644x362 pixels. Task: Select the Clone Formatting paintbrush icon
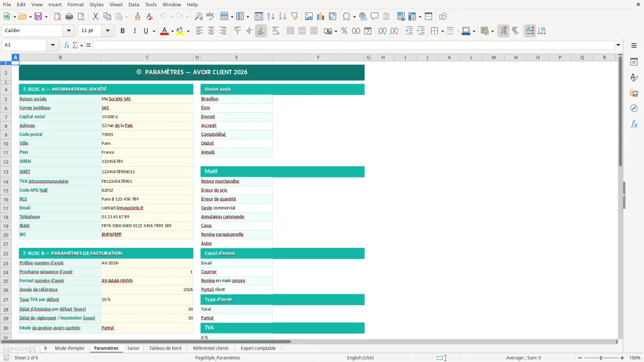point(138,17)
